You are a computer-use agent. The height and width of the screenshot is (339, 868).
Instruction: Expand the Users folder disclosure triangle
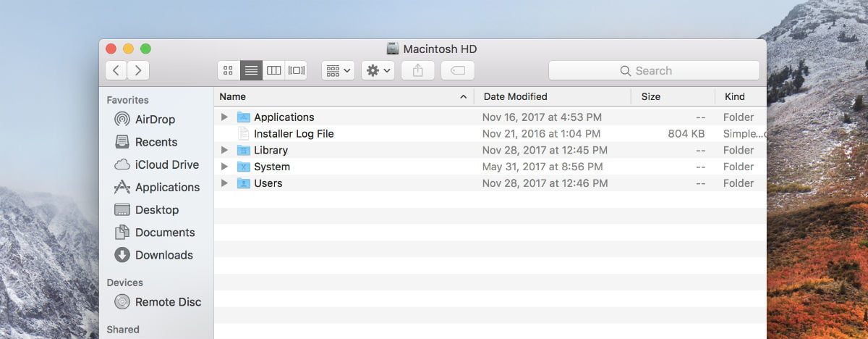pos(224,183)
